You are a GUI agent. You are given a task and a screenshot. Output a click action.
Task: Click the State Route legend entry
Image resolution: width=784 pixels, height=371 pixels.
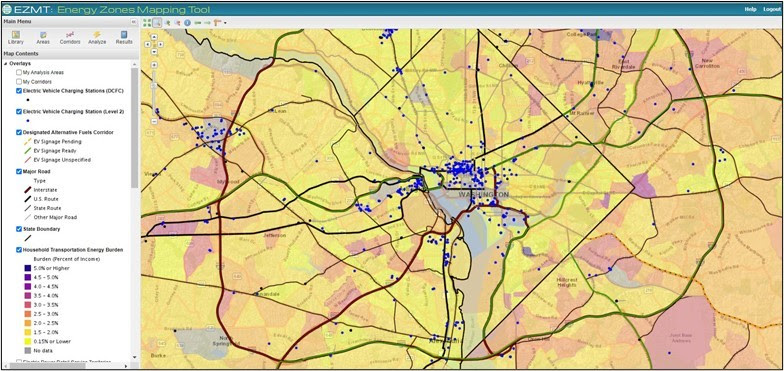click(x=42, y=208)
